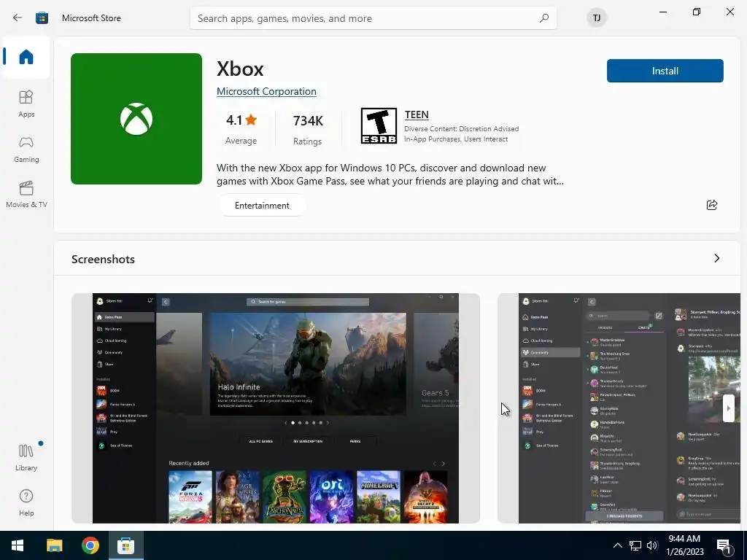Install the Xbox app
The height and width of the screenshot is (560, 747).
665,71
